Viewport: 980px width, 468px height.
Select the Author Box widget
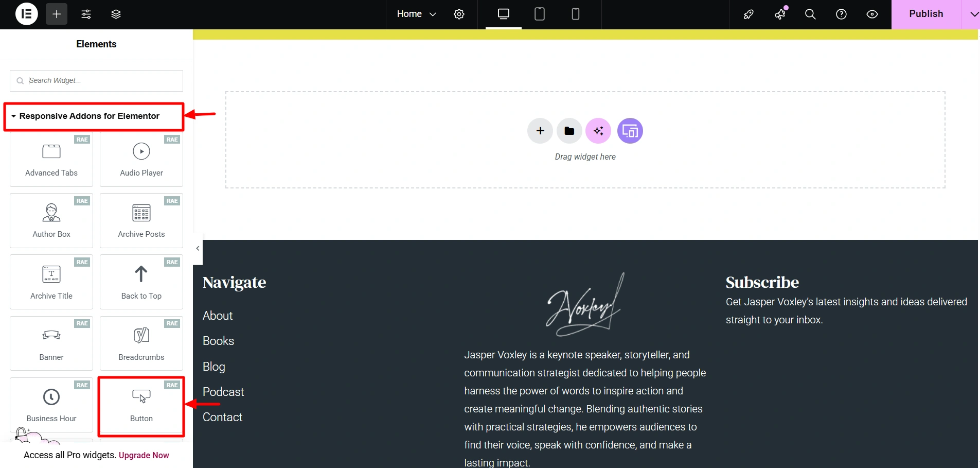click(51, 220)
